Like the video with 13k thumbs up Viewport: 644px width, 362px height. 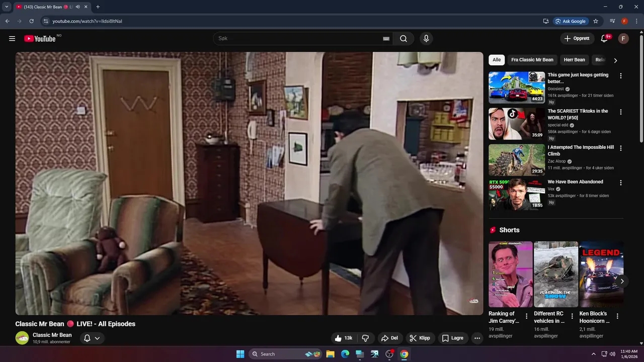point(344,338)
